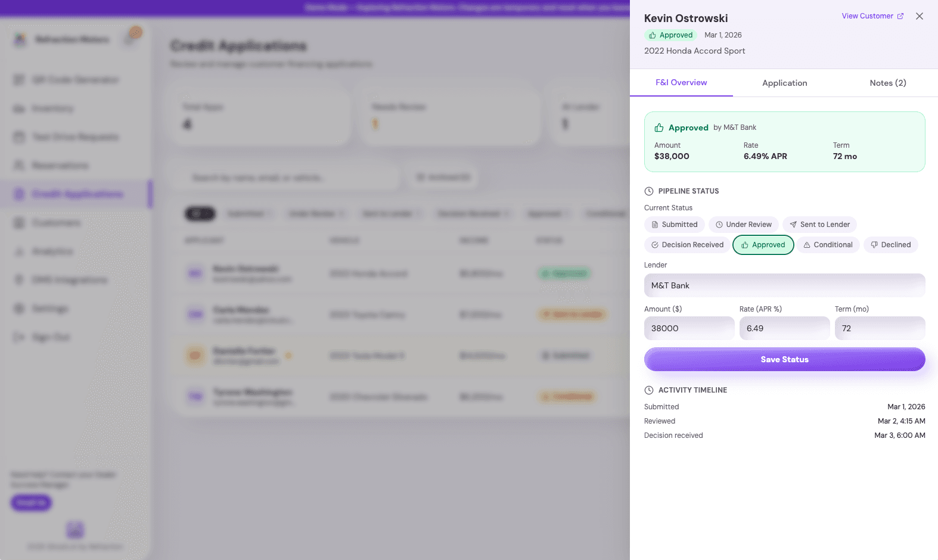The width and height of the screenshot is (938, 560).
Task: Choose the Under Review status chip
Action: click(x=743, y=225)
